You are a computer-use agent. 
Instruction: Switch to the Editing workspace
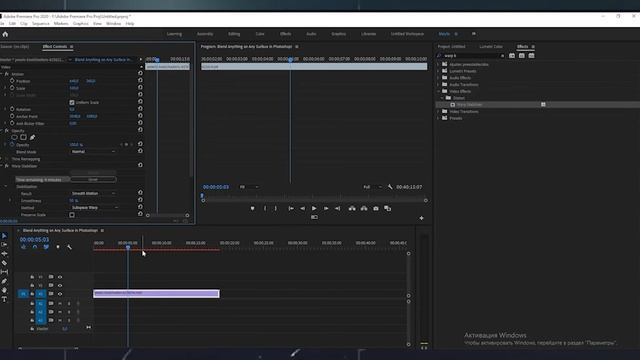(x=234, y=34)
